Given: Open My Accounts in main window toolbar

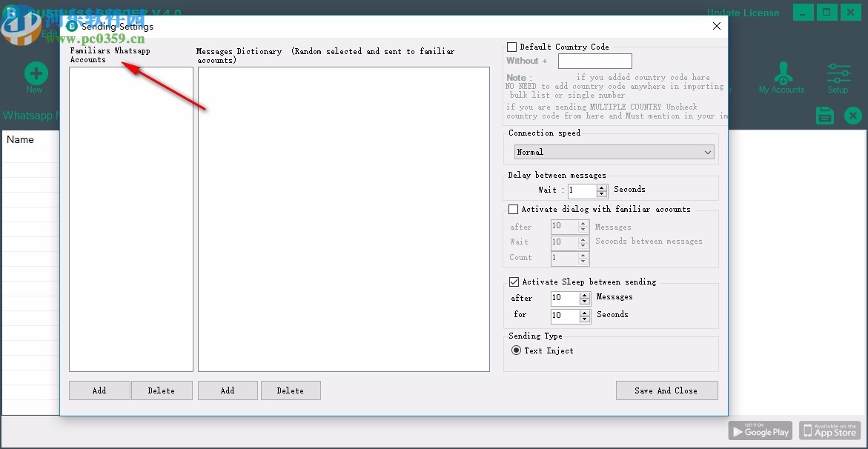Looking at the screenshot, I should [x=781, y=78].
